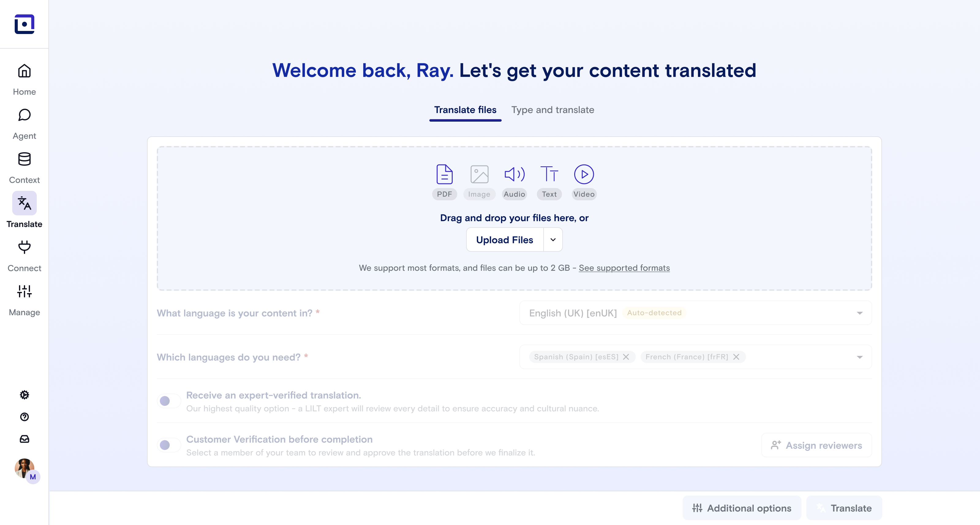Switch to Type and translate tab
Screen dimensions: 980x525
point(552,110)
